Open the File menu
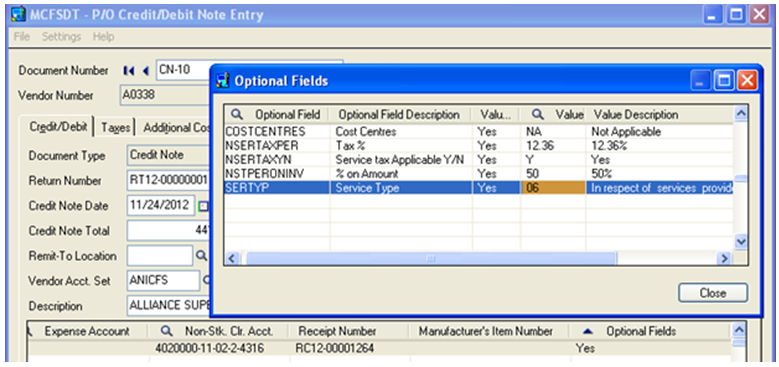 pyautogui.click(x=22, y=37)
